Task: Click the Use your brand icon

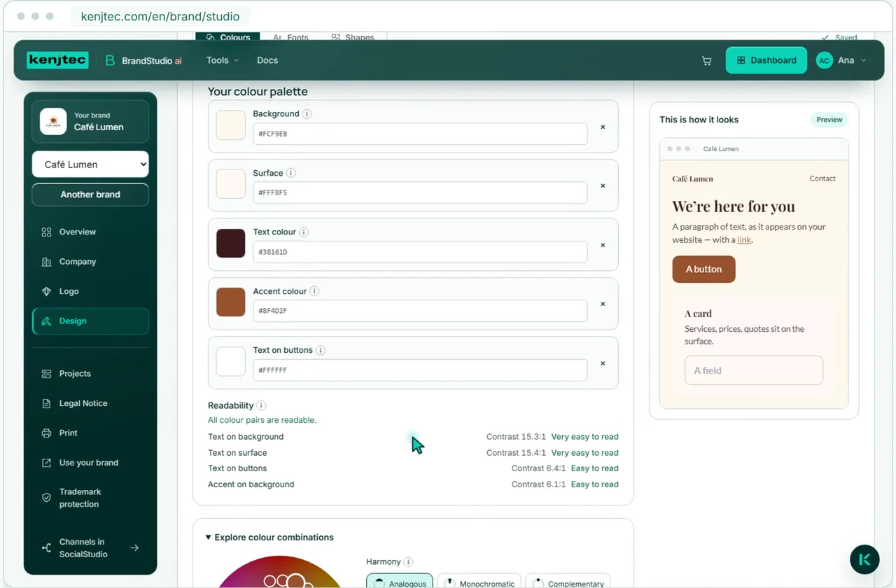Action: (46, 463)
